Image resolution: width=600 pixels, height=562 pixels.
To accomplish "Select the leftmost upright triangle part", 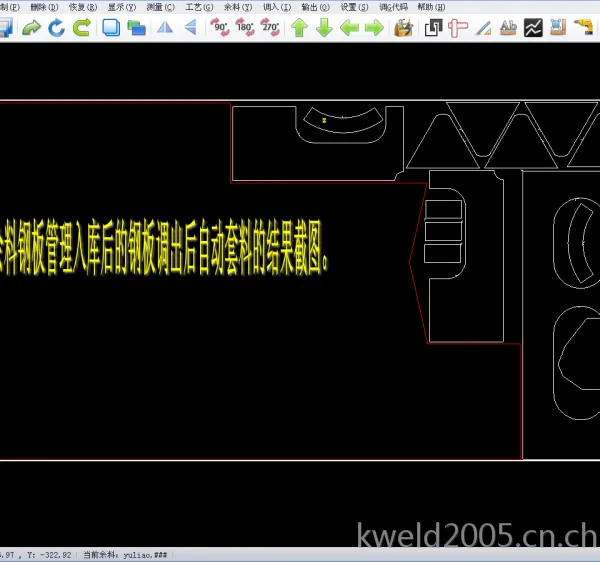I will click(443, 141).
